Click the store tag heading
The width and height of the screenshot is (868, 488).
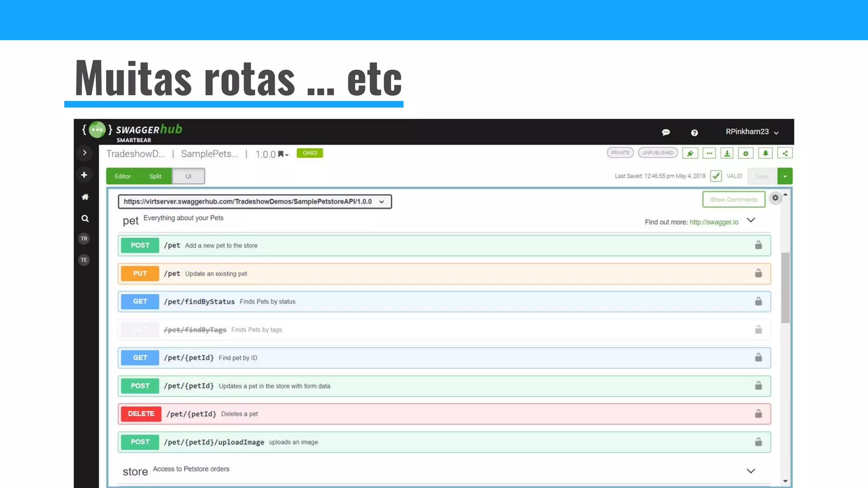point(135,471)
